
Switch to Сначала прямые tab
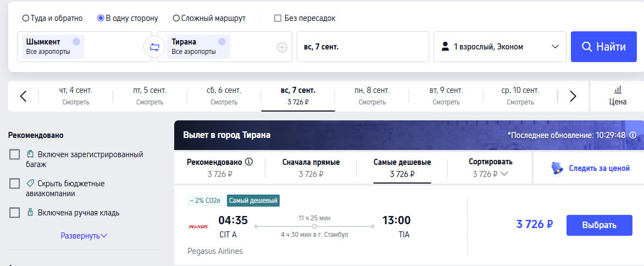(x=311, y=168)
